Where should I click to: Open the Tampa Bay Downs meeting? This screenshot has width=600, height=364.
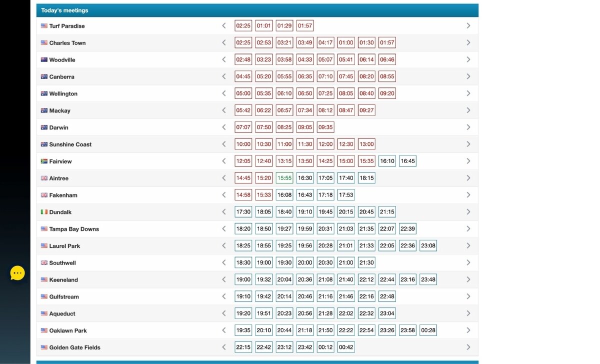coord(74,229)
